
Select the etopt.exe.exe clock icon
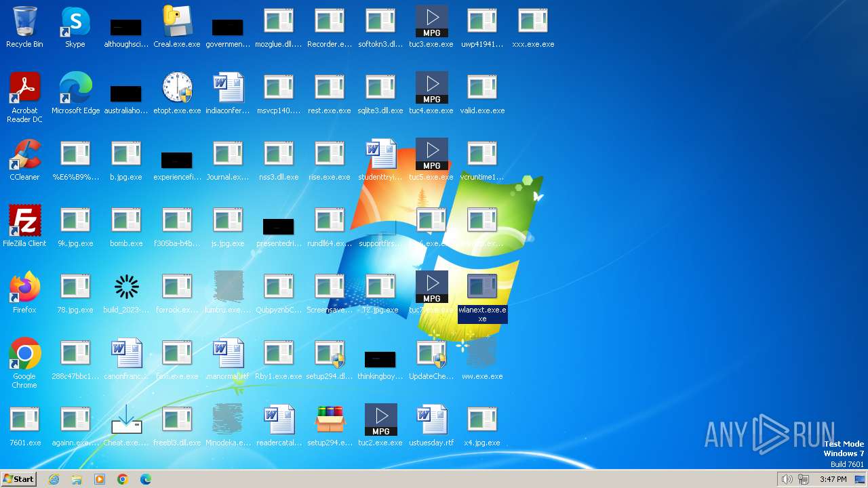(177, 88)
